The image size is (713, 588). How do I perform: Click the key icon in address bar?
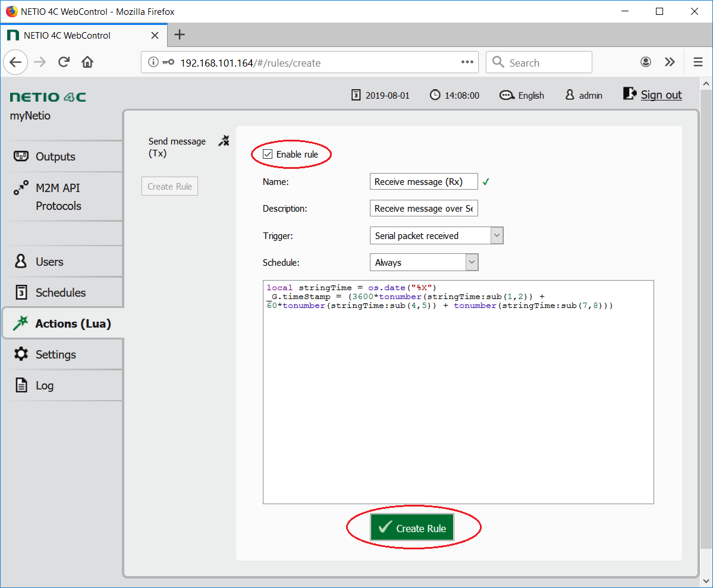coord(168,62)
